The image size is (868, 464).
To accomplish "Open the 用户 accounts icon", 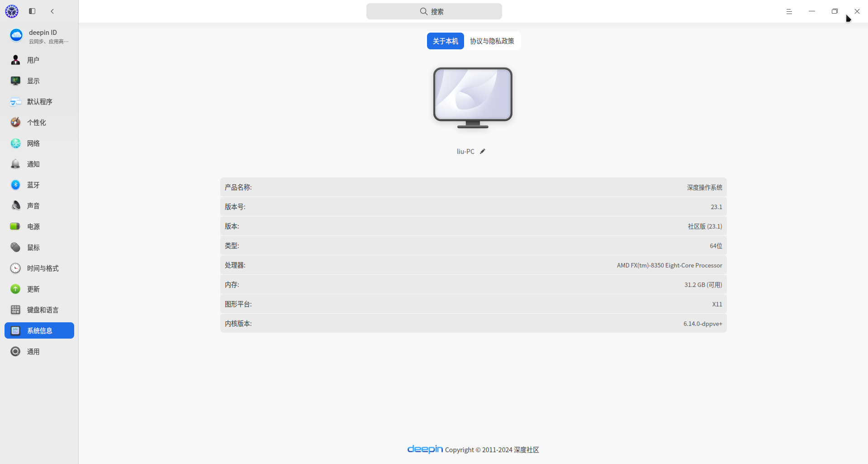I will (x=15, y=60).
